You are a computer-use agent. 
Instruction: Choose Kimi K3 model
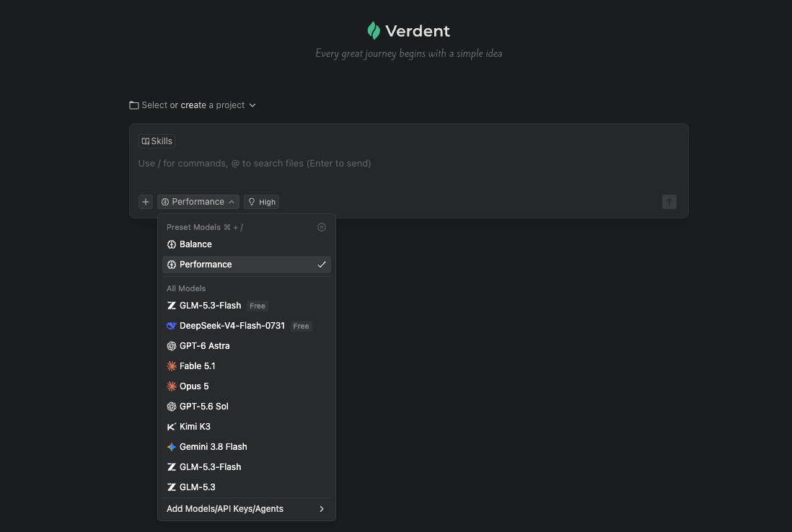pos(247,427)
